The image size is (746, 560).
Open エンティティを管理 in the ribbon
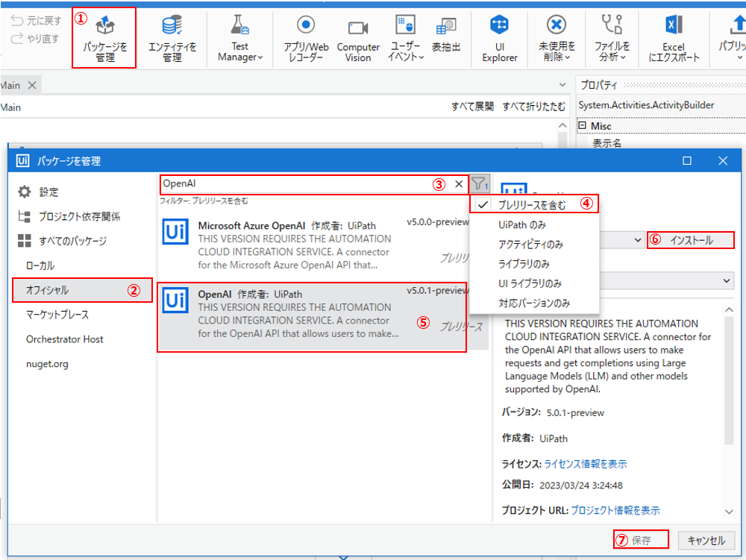[172, 38]
